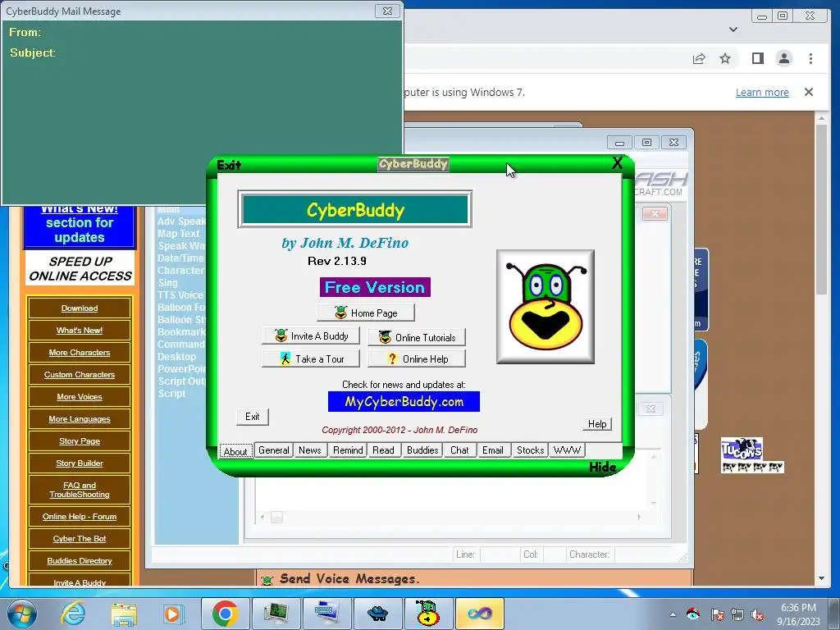Switch to Google Chrome taskbar icon
This screenshot has width=840, height=630.
pyautogui.click(x=225, y=614)
